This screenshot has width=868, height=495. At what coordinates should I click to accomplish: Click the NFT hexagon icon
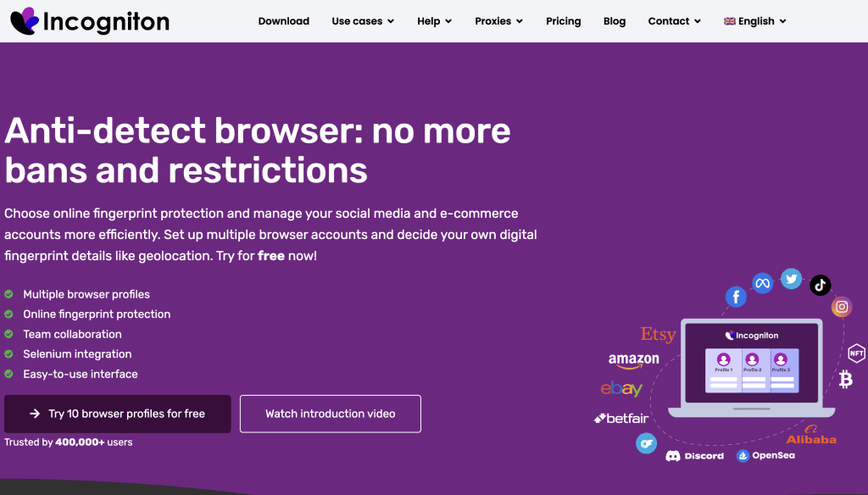click(856, 353)
